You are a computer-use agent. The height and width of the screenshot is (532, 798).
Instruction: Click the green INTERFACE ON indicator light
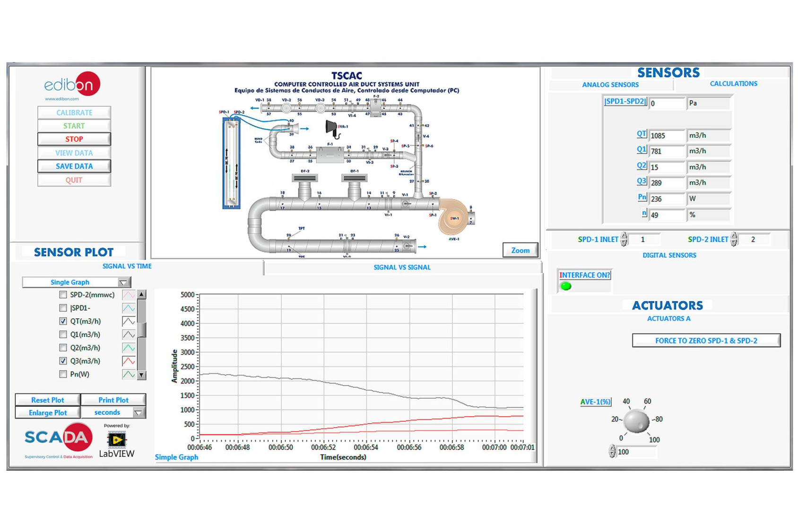tap(566, 286)
